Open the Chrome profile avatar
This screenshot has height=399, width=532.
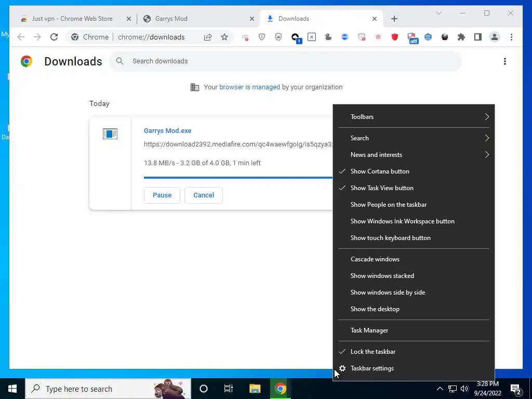(495, 37)
